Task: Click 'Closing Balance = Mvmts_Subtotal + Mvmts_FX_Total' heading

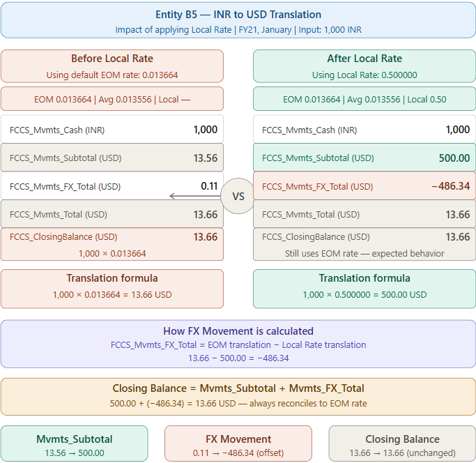Action: pos(238,388)
